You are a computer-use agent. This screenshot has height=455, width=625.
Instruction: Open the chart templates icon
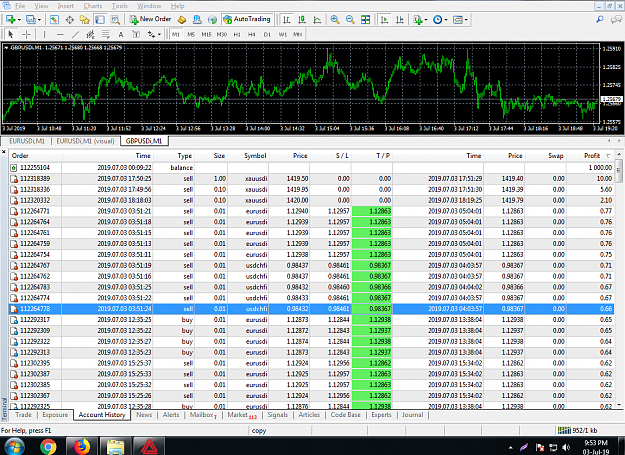pos(457,20)
